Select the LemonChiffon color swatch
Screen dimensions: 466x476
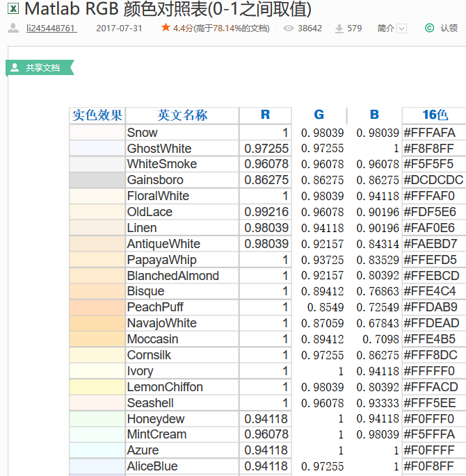coord(97,387)
